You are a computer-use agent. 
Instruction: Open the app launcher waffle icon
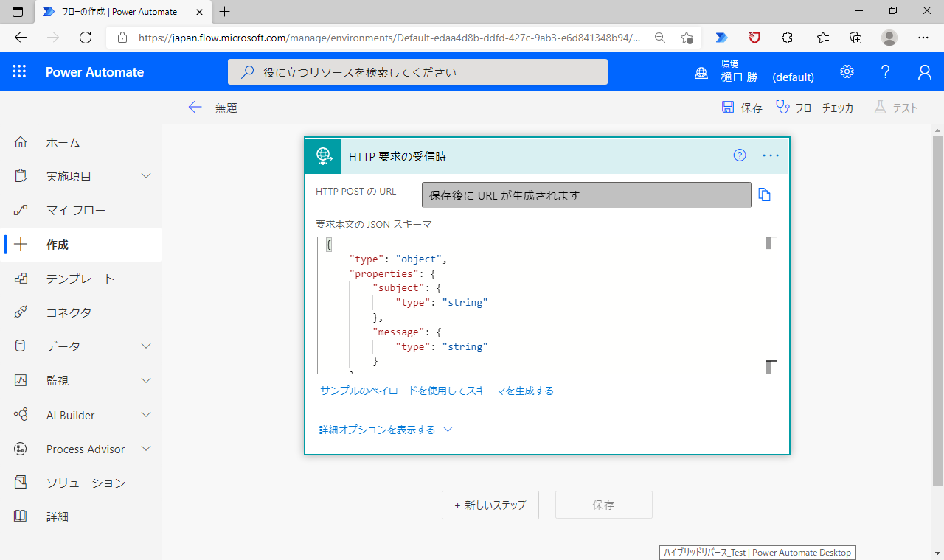pos(19,71)
